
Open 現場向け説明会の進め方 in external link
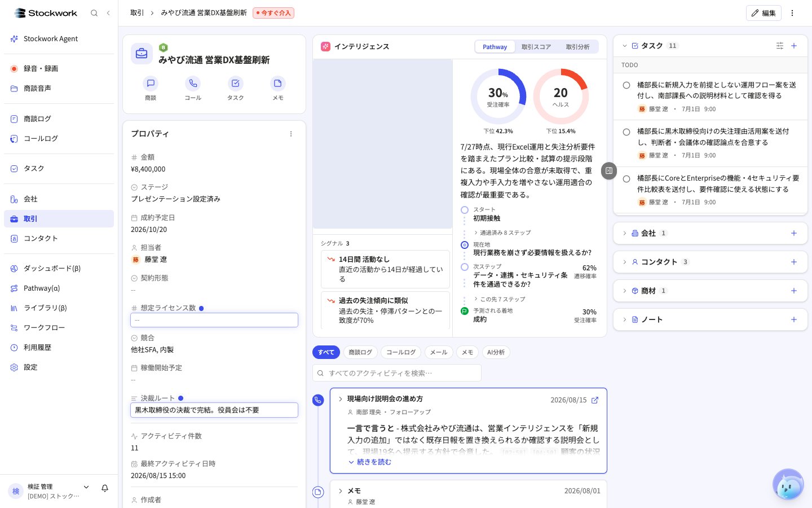click(595, 400)
